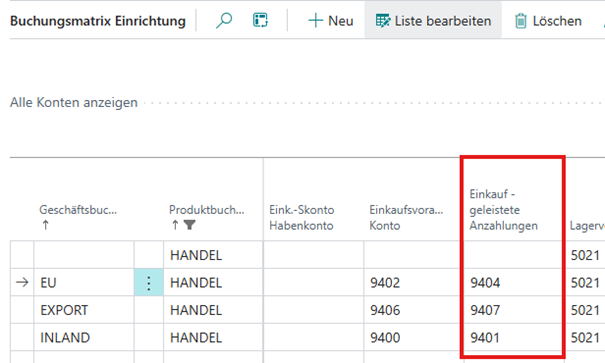
Task: Click the analysis view icon beside search
Action: click(x=260, y=20)
